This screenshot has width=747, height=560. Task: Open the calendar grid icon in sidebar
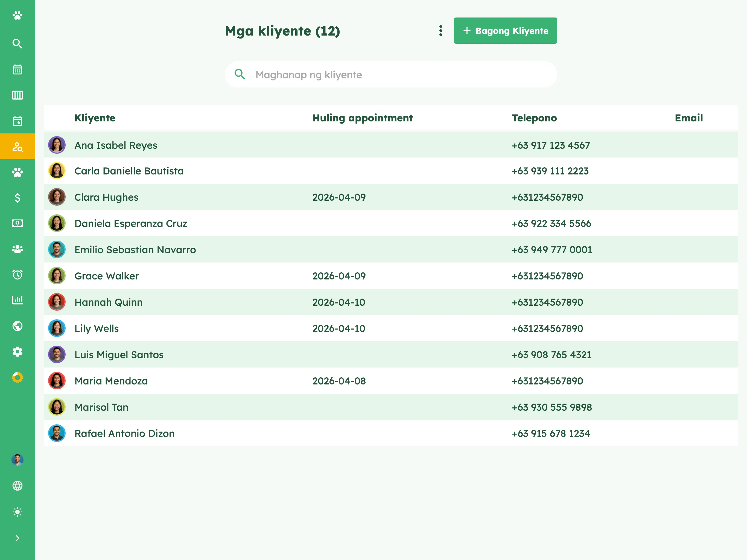(17, 69)
